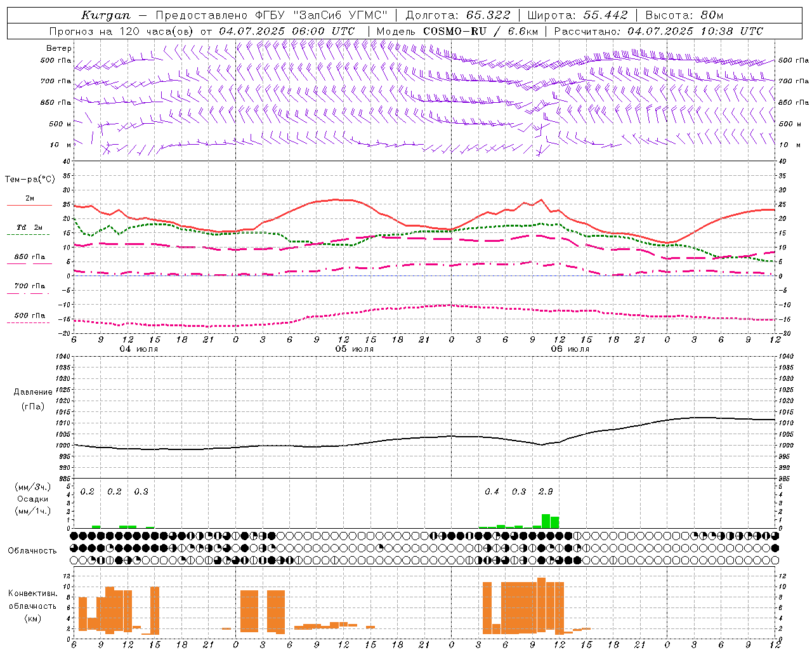
Task: Click the 04 июля date label
Action: point(139,349)
